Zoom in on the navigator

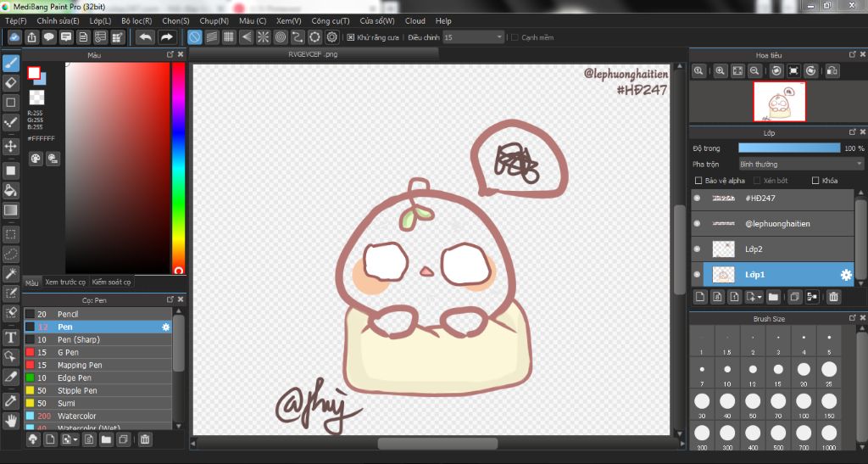[721, 71]
